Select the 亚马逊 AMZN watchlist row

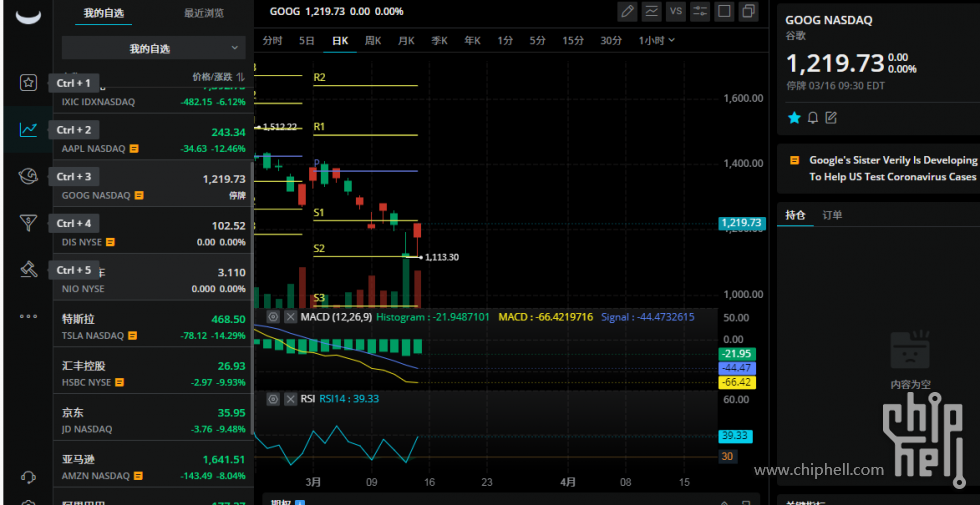pyautogui.click(x=154, y=464)
